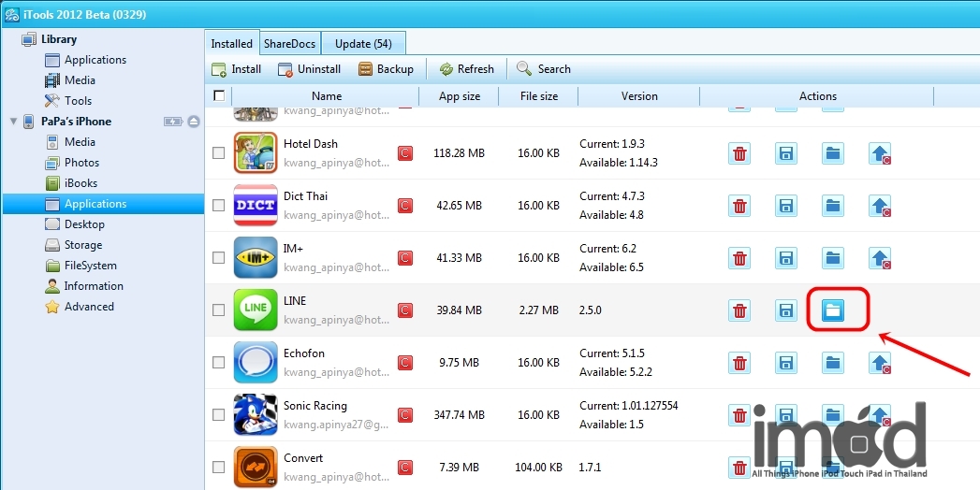This screenshot has height=490, width=980.
Task: Delete Echofon using its trash icon
Action: point(739,363)
